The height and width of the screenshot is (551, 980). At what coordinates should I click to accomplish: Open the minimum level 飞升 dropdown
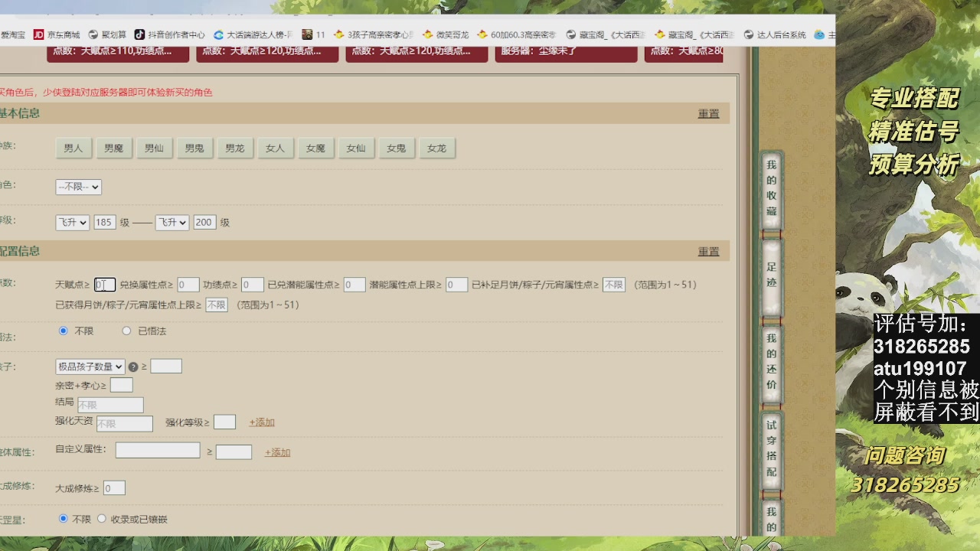coord(72,223)
